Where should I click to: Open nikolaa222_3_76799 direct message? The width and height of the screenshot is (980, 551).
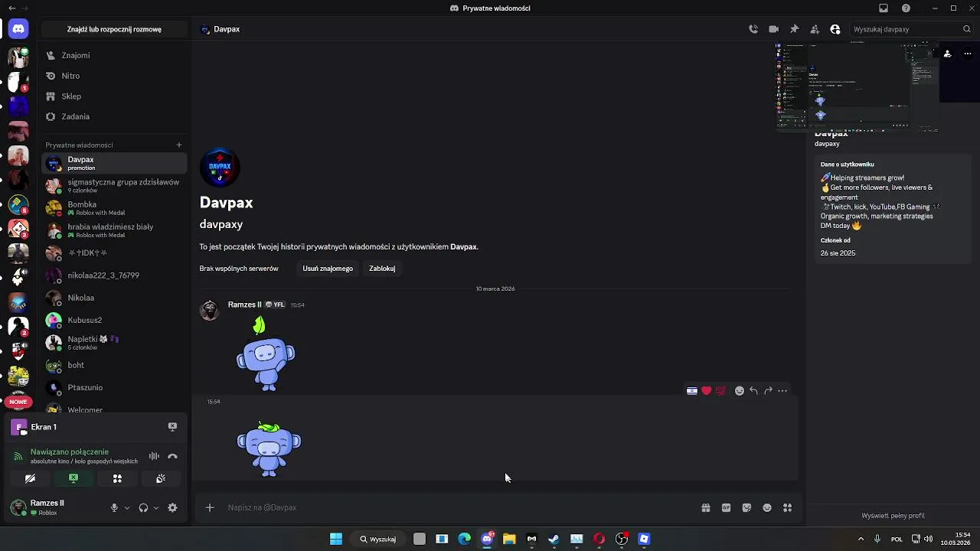[114, 275]
